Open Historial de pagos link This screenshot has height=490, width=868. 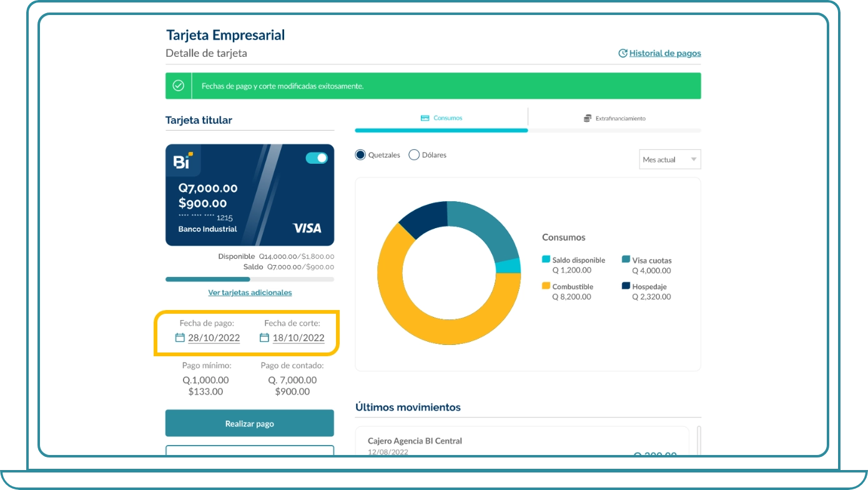coord(665,53)
